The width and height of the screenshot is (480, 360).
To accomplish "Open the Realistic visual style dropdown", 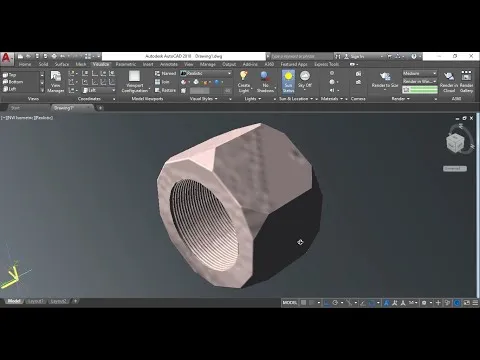I will pos(206,73).
